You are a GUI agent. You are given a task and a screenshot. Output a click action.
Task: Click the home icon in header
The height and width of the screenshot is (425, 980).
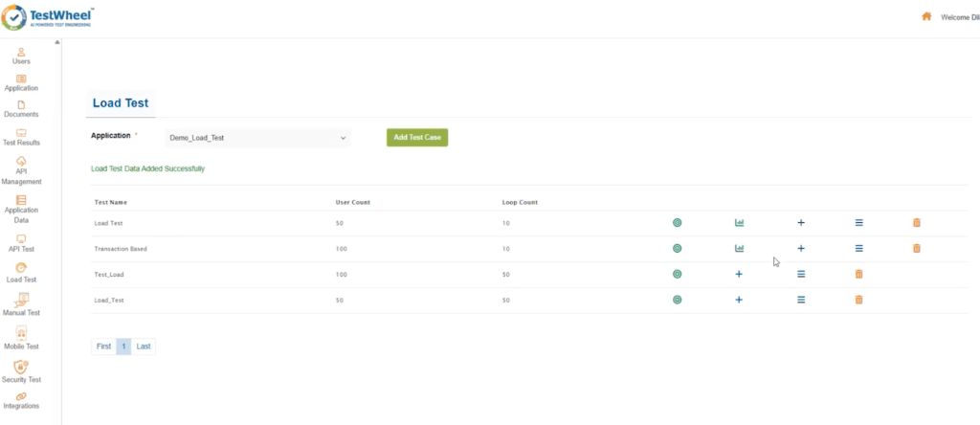(926, 16)
